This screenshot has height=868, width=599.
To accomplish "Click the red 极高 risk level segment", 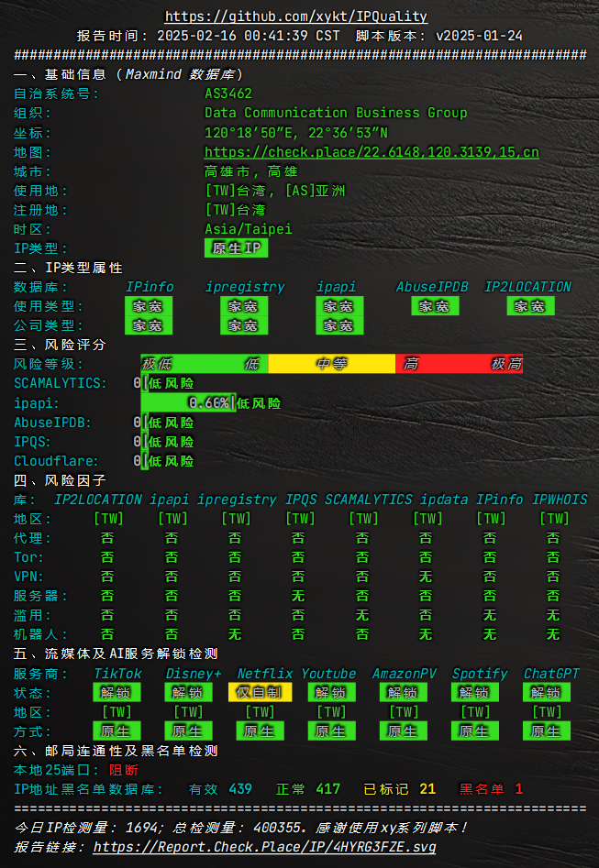I will point(506,364).
